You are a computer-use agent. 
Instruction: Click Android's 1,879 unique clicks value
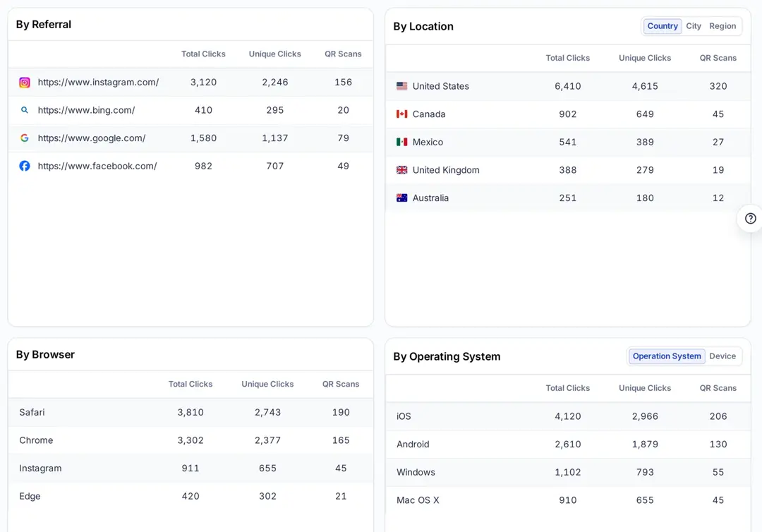click(x=645, y=444)
